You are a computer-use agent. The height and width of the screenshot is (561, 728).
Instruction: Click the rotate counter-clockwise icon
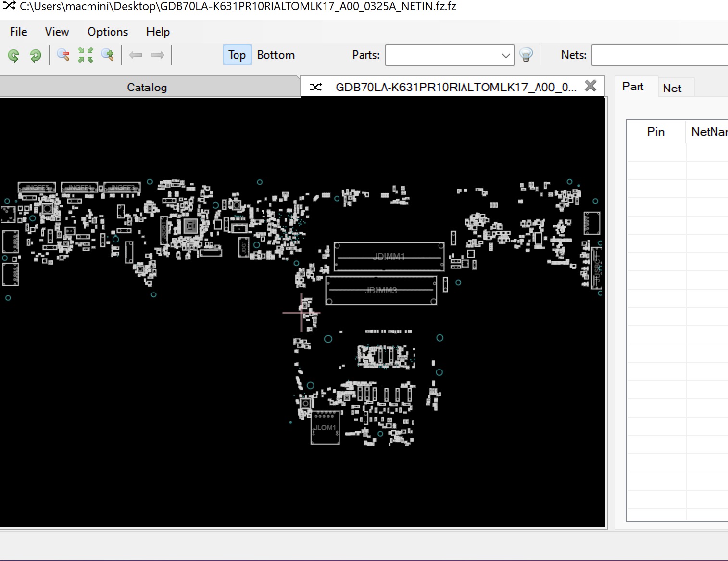[x=13, y=55]
